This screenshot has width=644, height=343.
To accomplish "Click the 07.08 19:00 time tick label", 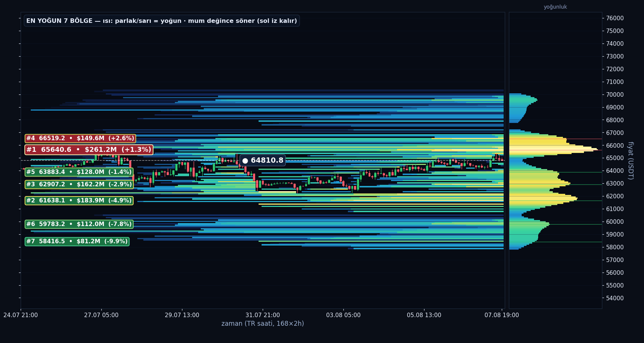I will pos(502,315).
